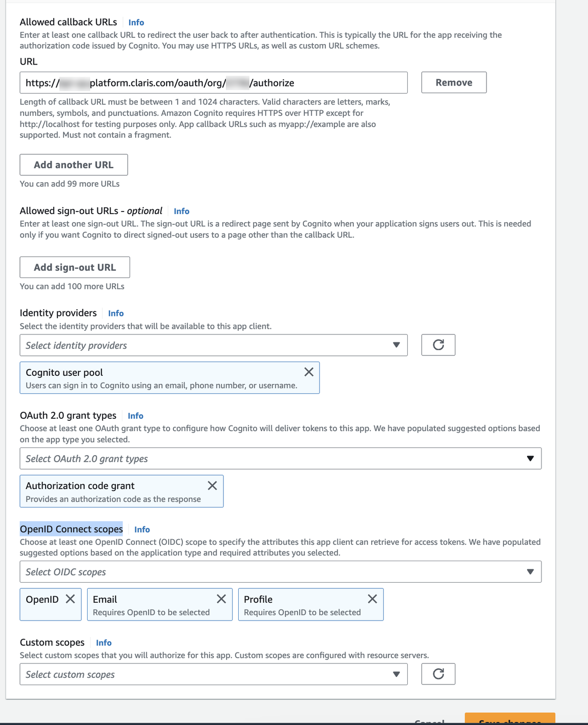Remove the Profile OIDC scope

372,598
